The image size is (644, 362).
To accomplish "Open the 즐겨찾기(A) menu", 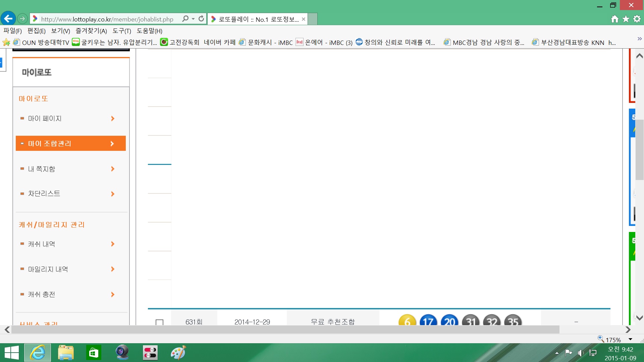I will [x=91, y=31].
